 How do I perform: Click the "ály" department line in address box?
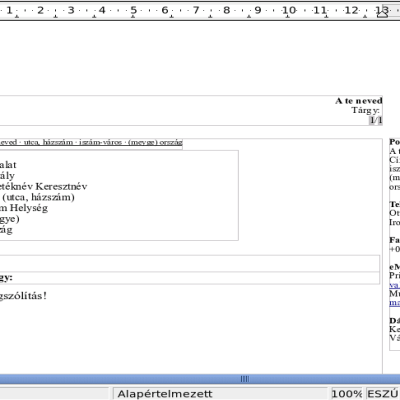tap(7, 176)
